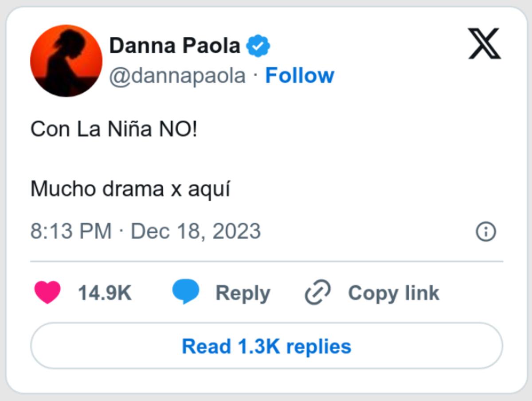The width and height of the screenshot is (532, 401).
Task: Open the circled info icon
Action: [x=486, y=232]
